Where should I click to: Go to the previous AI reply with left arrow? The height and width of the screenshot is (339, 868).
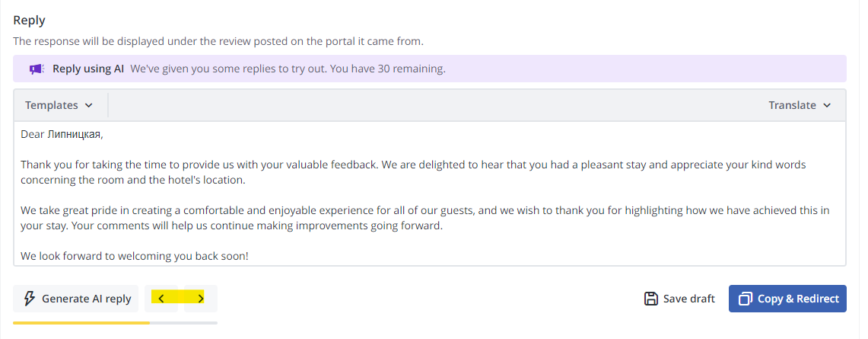click(161, 299)
